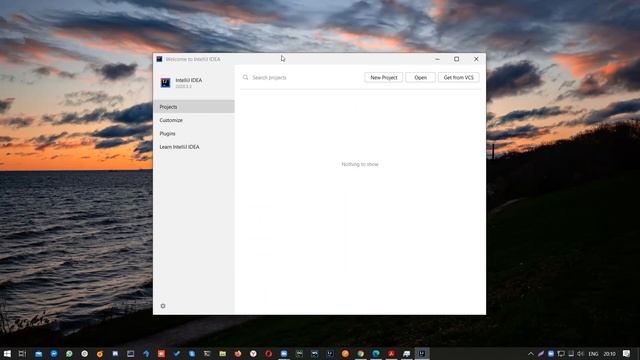Maximize the Welcome to IntelliJ IDEA window
Image resolution: width=640 pixels, height=360 pixels.
click(456, 59)
